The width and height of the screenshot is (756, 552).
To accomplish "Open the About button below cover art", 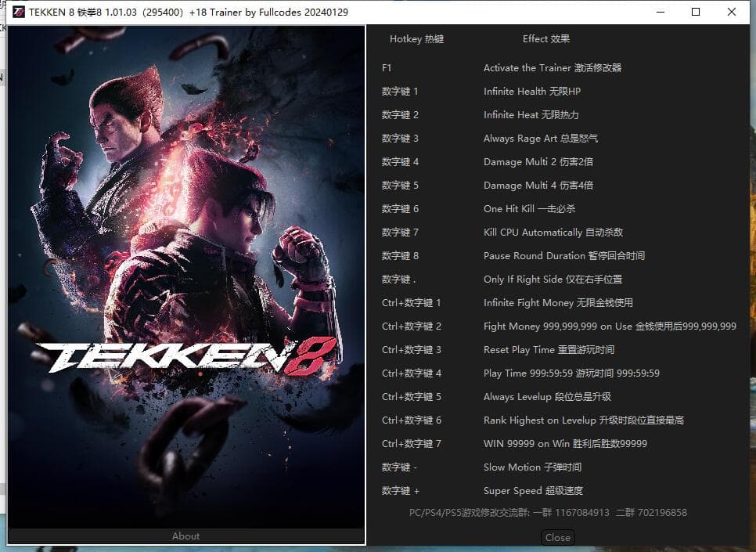I will tap(186, 536).
